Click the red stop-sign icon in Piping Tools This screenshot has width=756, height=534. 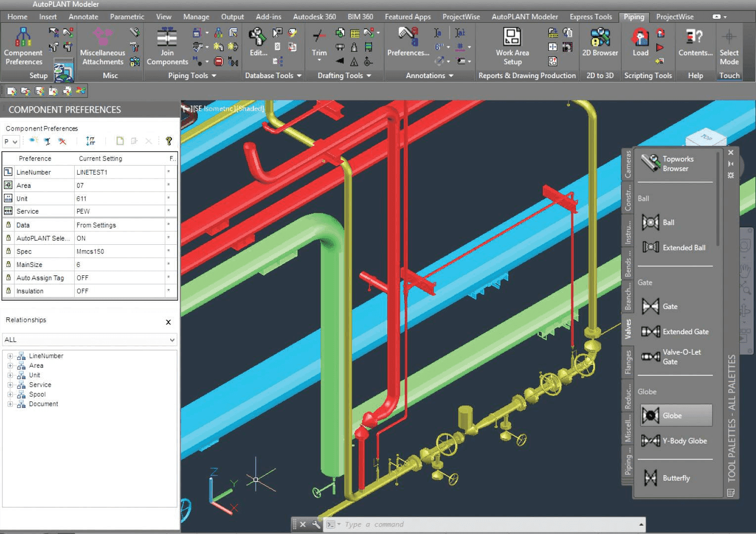pos(219,62)
